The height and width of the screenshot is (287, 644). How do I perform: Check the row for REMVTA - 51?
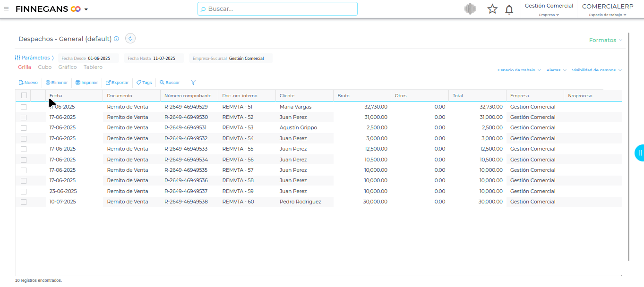click(24, 107)
